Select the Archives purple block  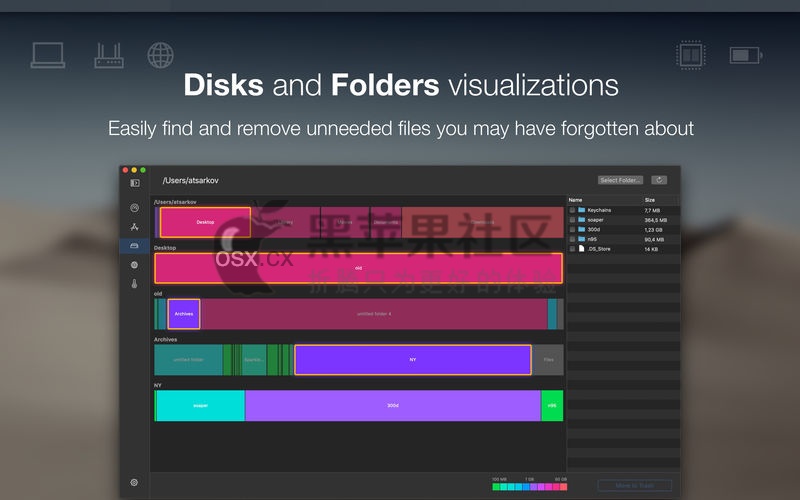click(184, 314)
